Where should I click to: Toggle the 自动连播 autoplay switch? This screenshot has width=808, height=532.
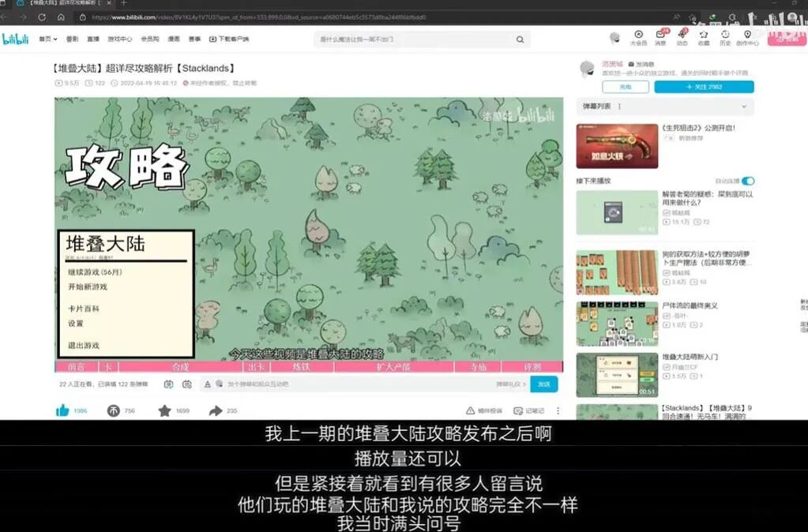click(748, 181)
